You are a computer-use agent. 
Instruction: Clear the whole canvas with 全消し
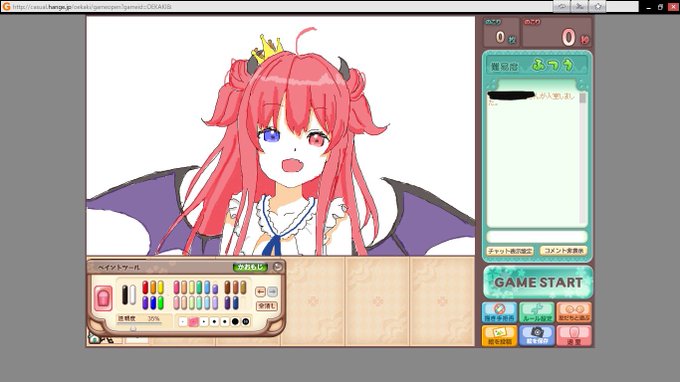click(x=267, y=306)
